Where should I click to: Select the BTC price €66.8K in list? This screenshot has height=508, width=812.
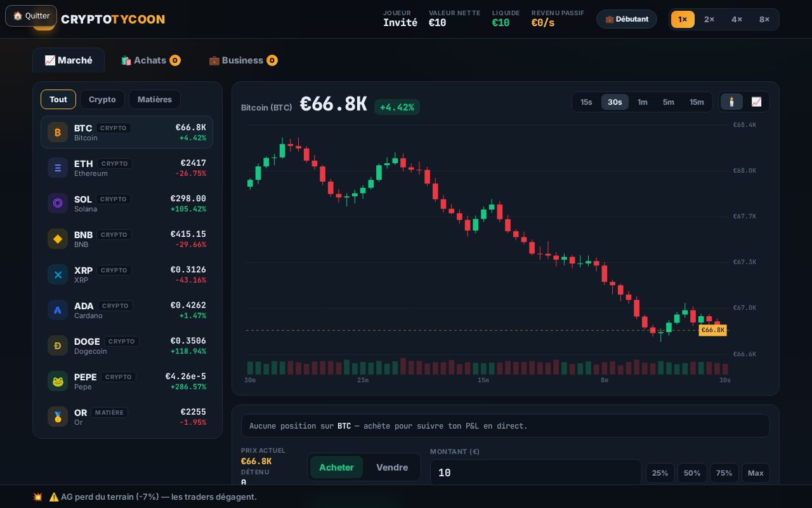pyautogui.click(x=191, y=128)
